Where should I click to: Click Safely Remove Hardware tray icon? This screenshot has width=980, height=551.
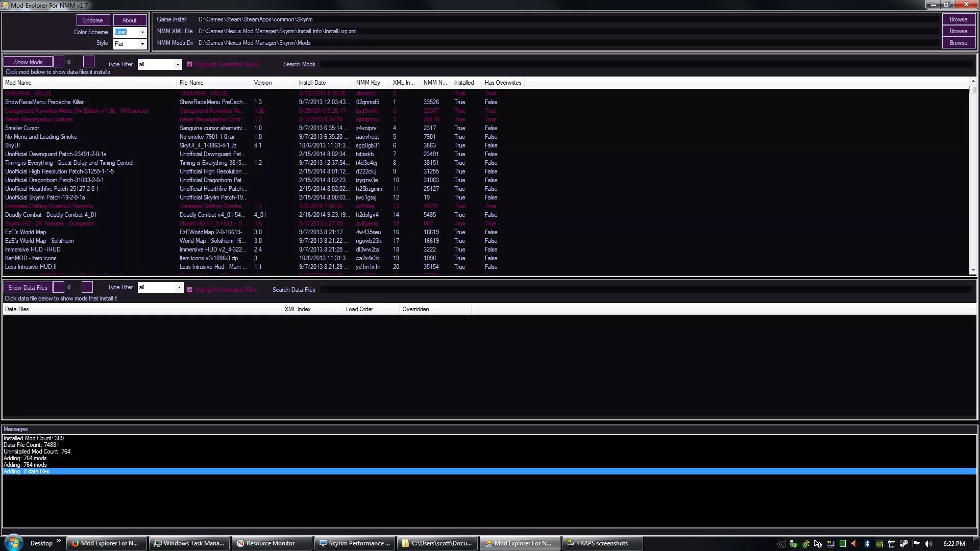[x=793, y=544]
